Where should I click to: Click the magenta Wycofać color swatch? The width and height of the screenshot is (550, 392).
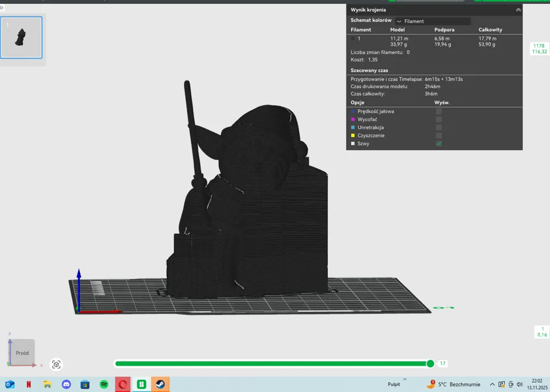click(x=353, y=119)
